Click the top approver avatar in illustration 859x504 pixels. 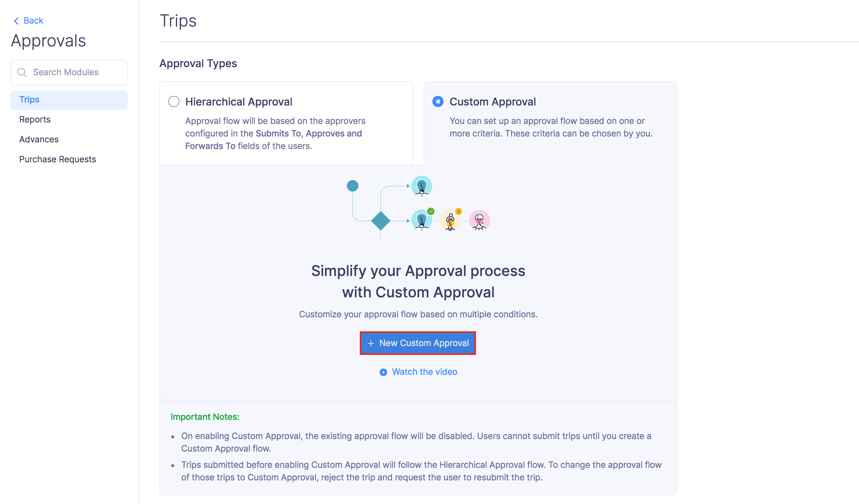point(422,186)
